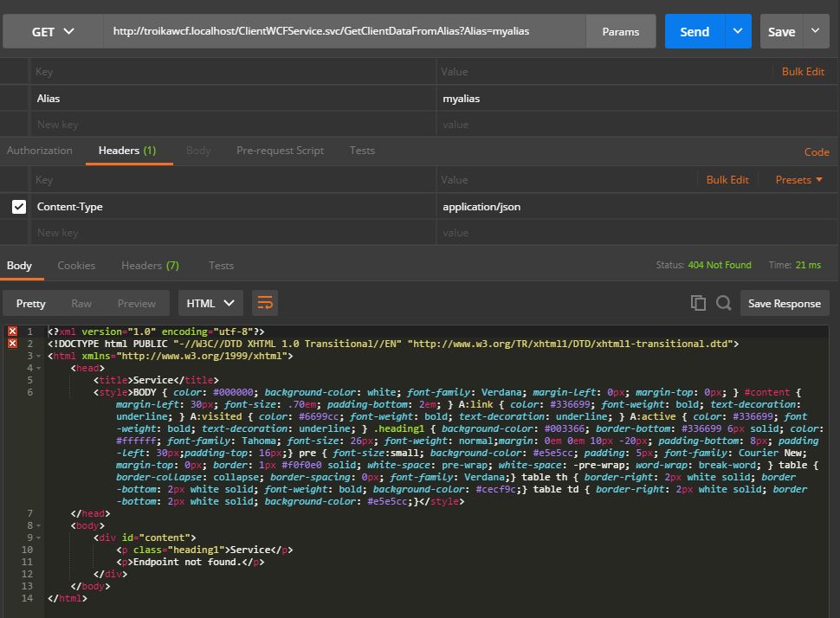This screenshot has height=618, width=840.
Task: Uncheck the Content-Type header checkbox
Action: 19,207
